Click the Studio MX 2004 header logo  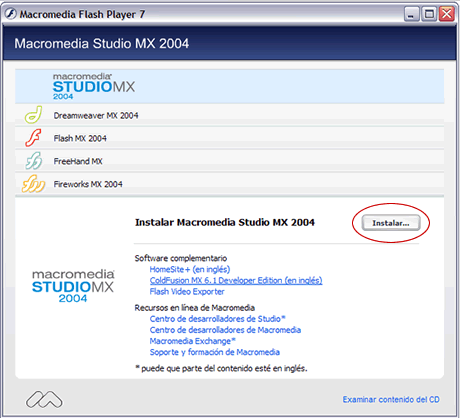point(94,87)
